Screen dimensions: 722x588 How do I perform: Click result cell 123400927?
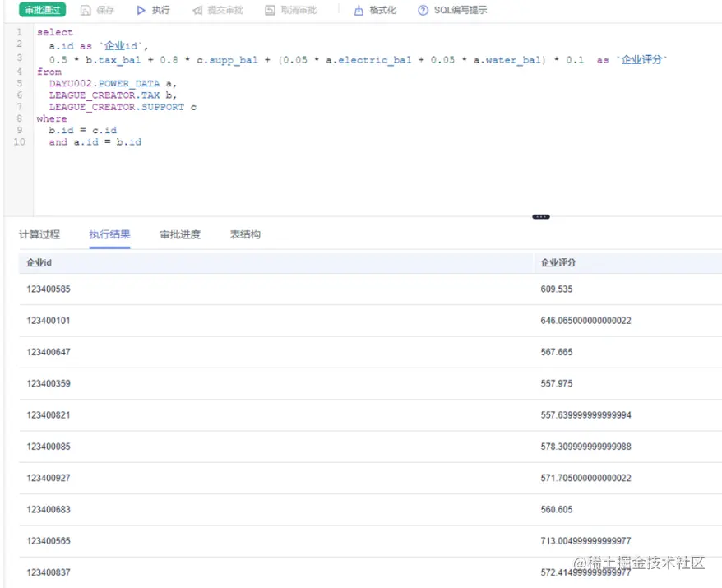49,478
